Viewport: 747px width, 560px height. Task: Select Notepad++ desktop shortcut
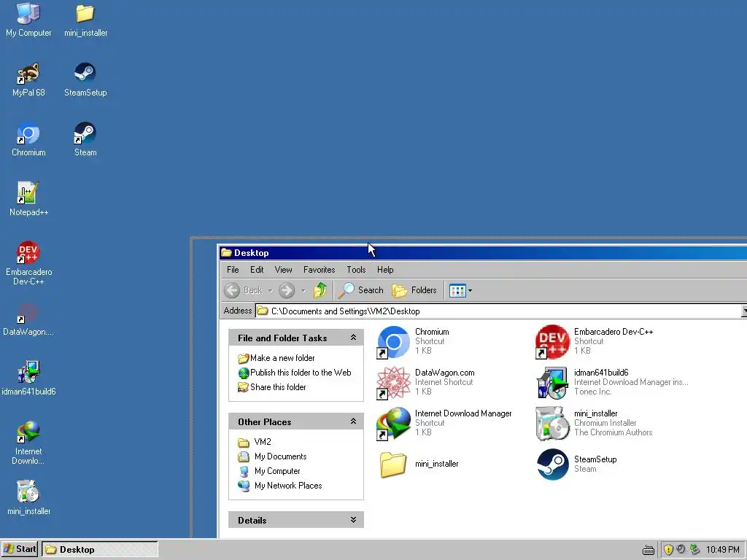click(28, 200)
